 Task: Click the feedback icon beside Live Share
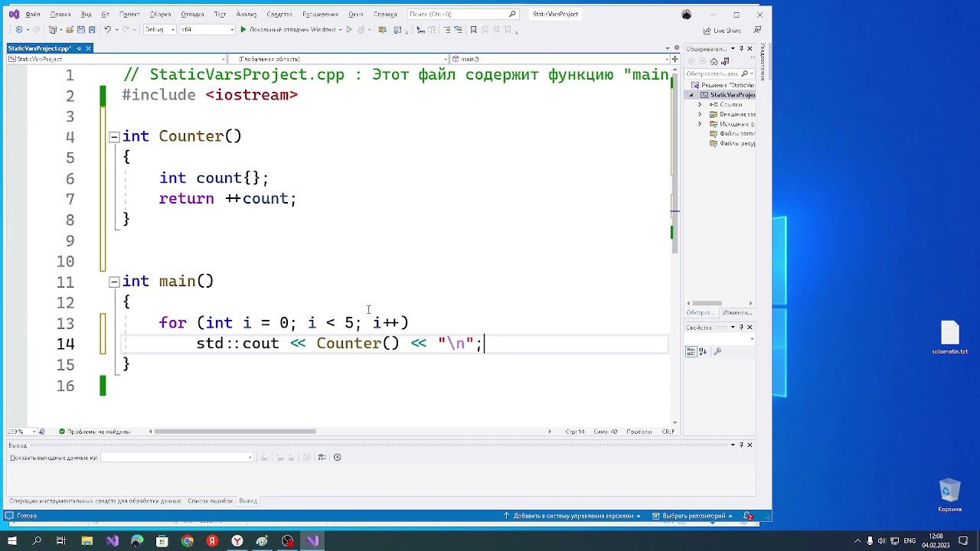pyautogui.click(x=757, y=31)
